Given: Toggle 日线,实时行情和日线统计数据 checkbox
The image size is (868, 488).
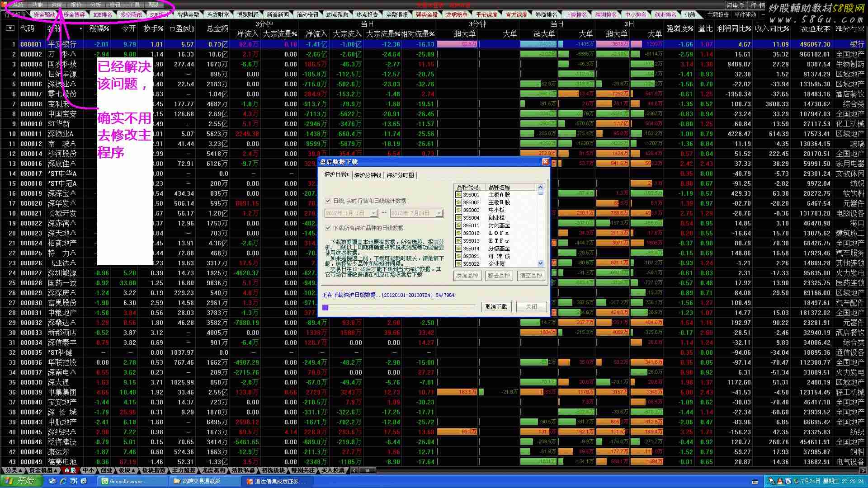Looking at the screenshot, I should pyautogui.click(x=328, y=201).
